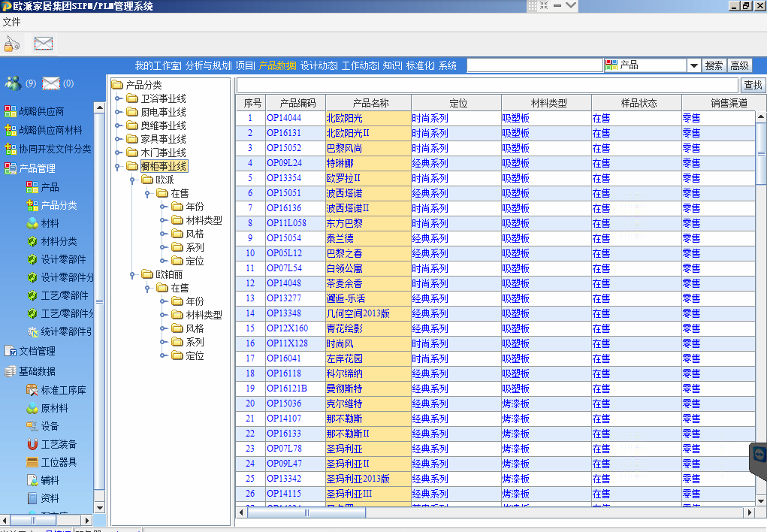
Task: Select 材料 in the sidebar
Action: [x=50, y=223]
